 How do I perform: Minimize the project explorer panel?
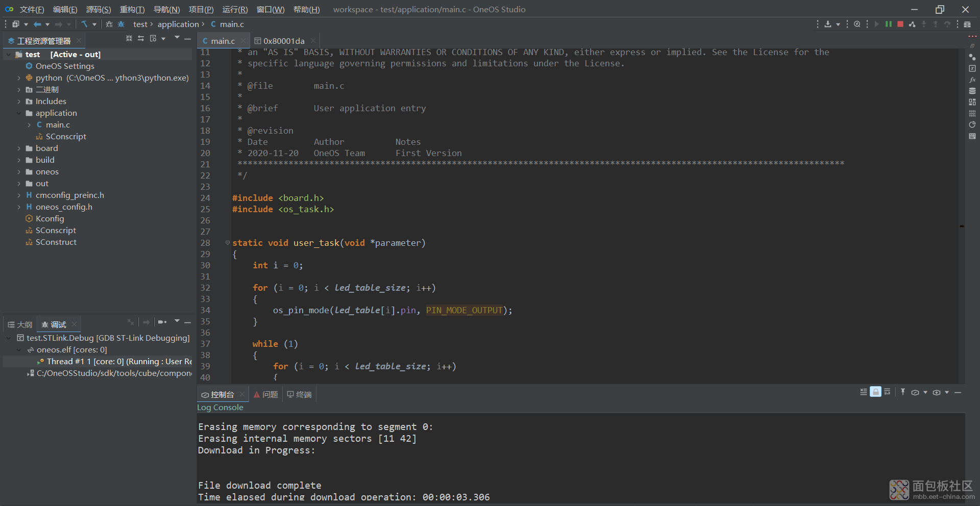point(188,39)
